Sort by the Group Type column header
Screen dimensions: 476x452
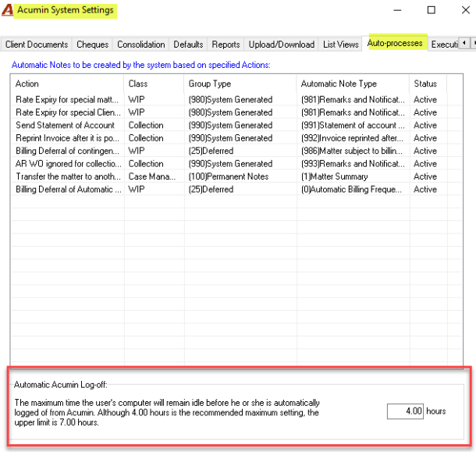click(x=240, y=84)
